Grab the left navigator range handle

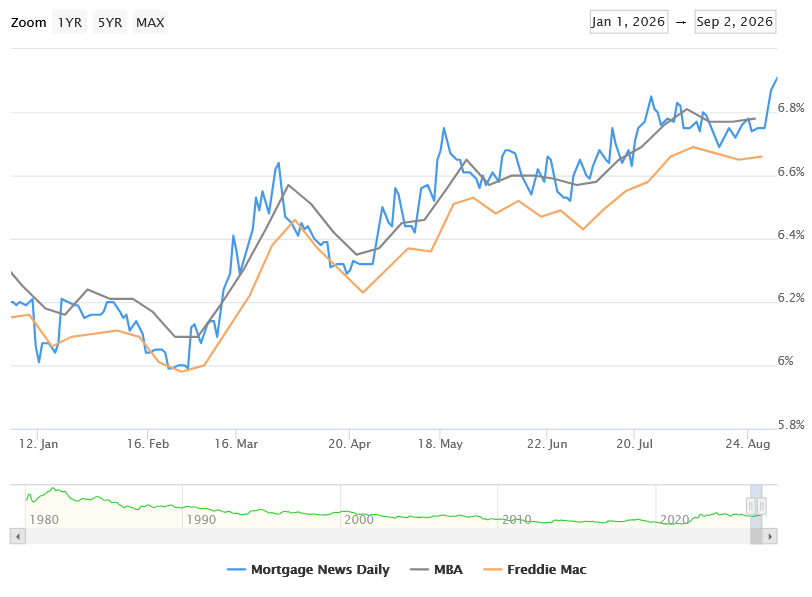pos(751,506)
